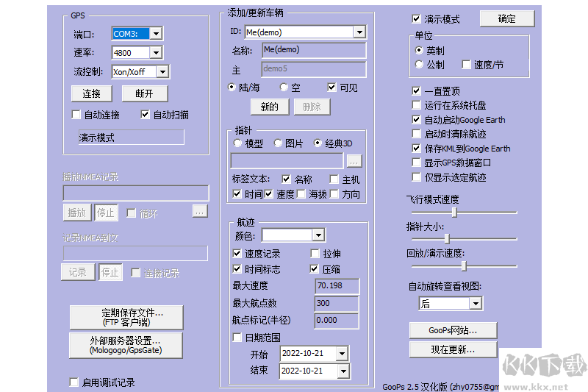Click the 连接 connect button

point(91,93)
